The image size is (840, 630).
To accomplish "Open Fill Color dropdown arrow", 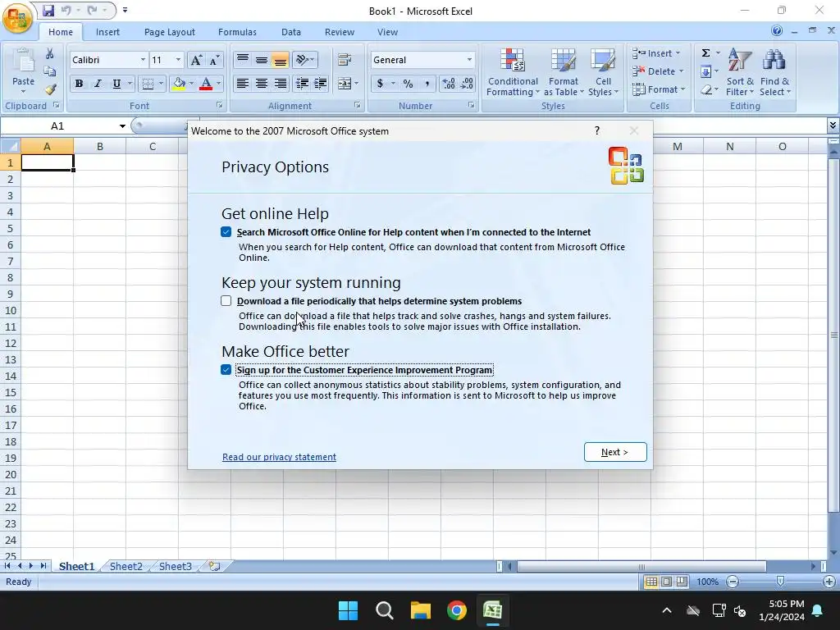I will pyautogui.click(x=191, y=84).
